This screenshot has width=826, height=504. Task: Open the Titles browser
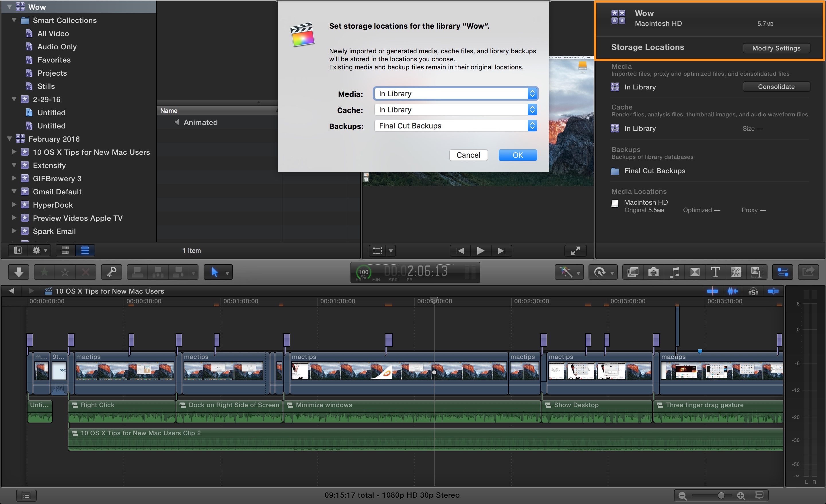[x=715, y=272]
